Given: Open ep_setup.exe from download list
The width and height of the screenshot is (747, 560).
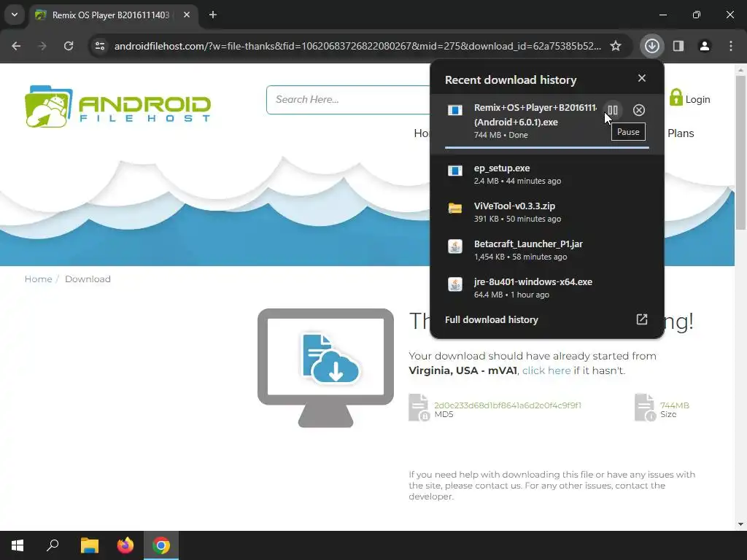Looking at the screenshot, I should point(547,174).
